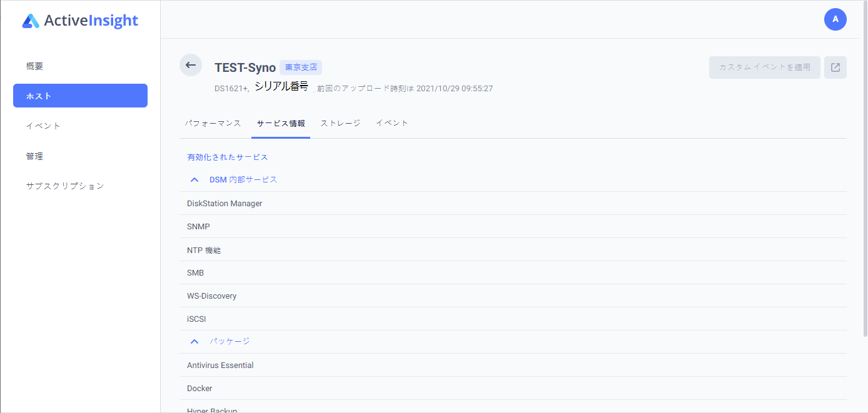Open the user account avatar menu
868x413 pixels.
(835, 19)
